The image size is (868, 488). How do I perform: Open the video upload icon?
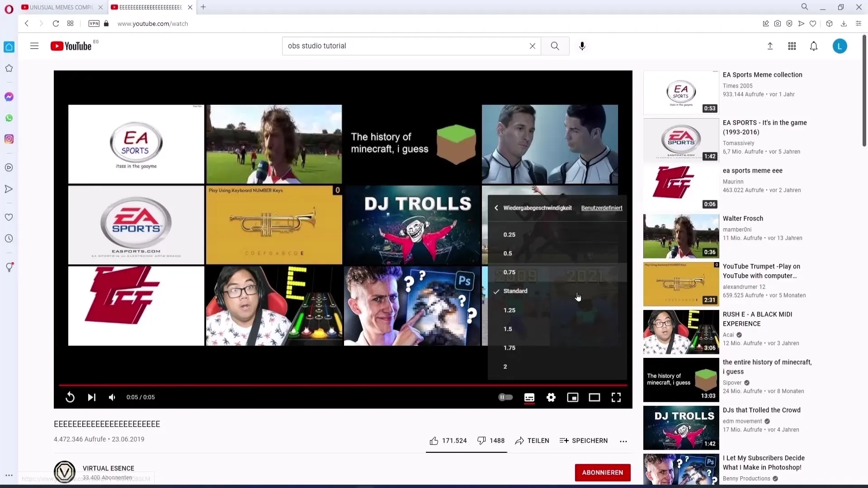pyautogui.click(x=770, y=46)
